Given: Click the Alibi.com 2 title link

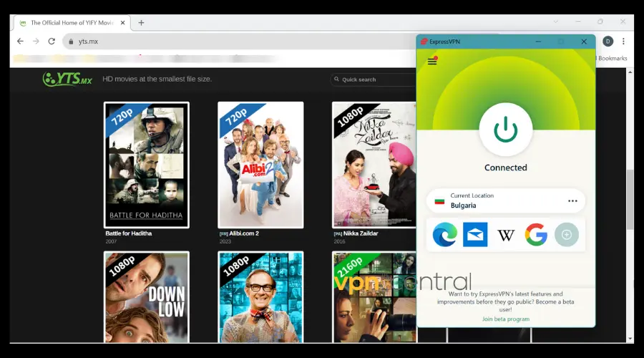Looking at the screenshot, I should pos(244,233).
